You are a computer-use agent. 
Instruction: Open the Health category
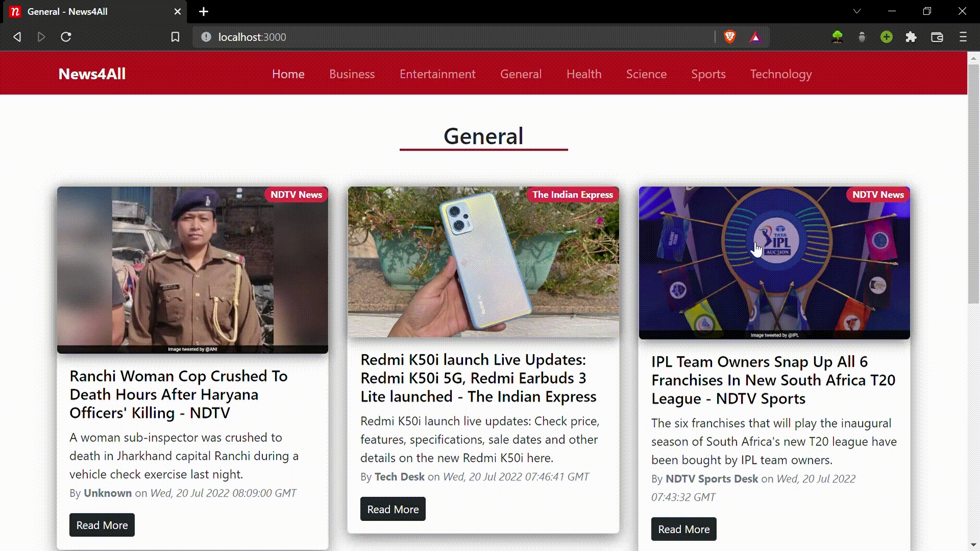(x=584, y=74)
